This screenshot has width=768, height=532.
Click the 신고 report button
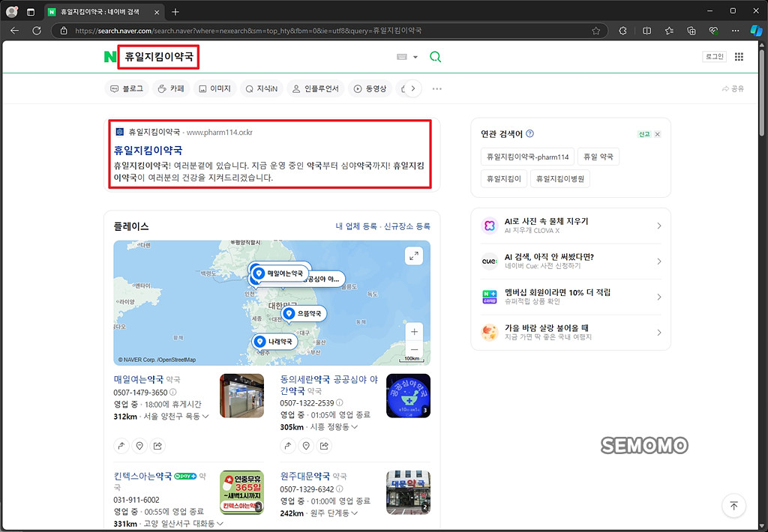click(644, 134)
